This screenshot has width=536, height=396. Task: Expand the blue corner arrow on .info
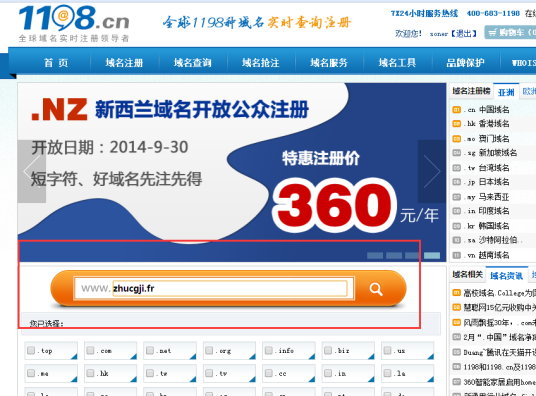(x=312, y=357)
